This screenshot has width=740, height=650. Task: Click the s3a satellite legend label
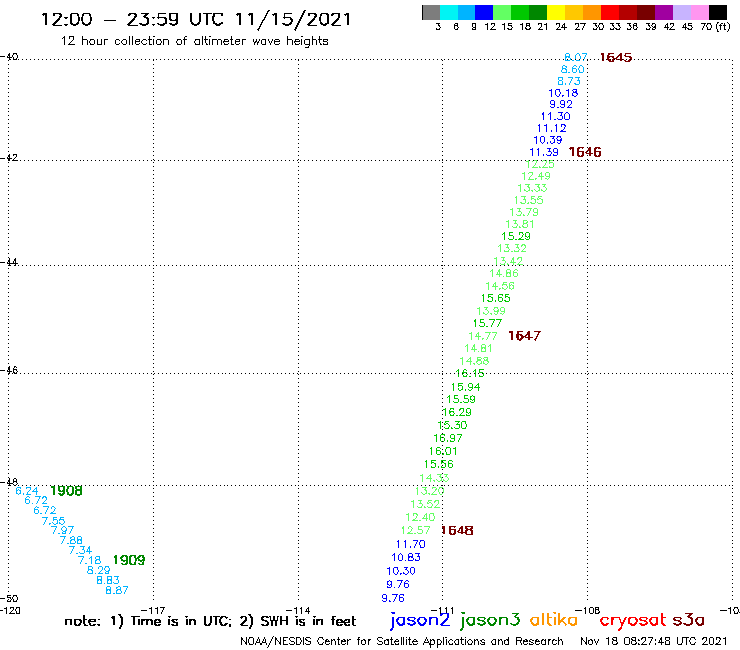[689, 620]
